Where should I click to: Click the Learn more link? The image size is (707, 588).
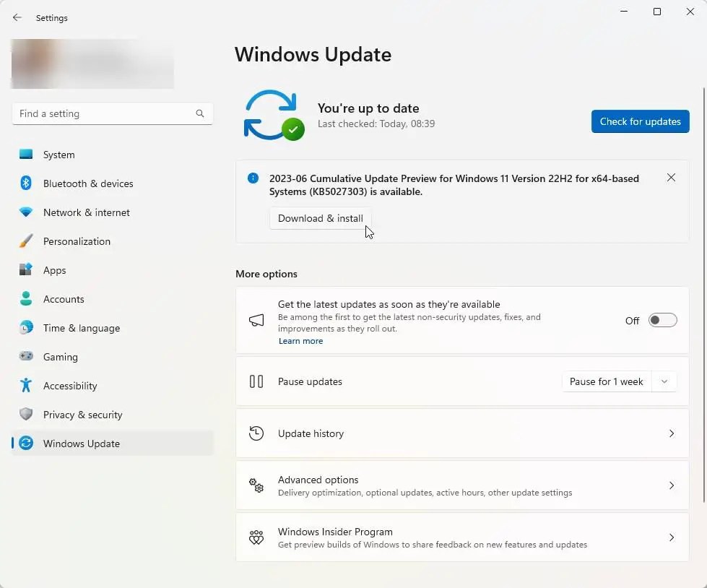coord(300,340)
